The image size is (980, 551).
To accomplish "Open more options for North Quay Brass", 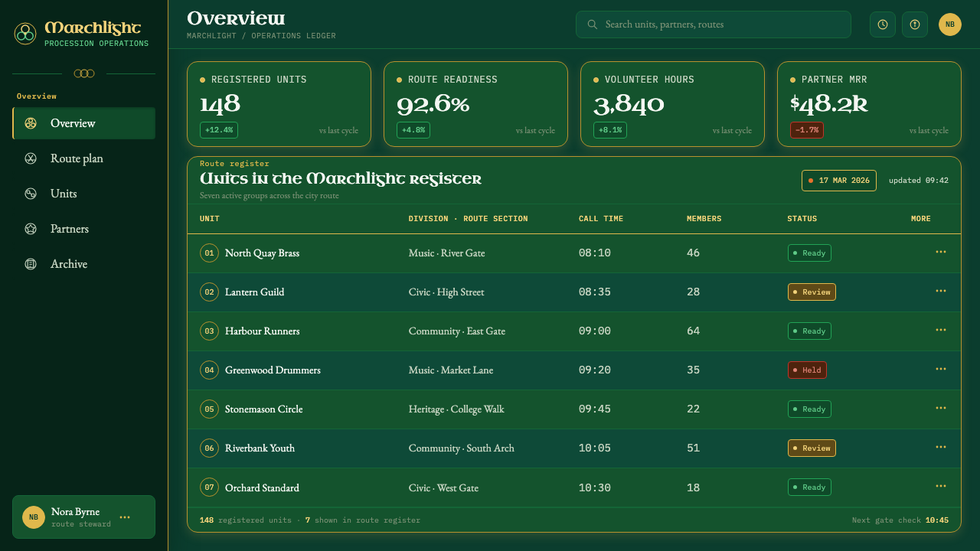I will coord(941,252).
